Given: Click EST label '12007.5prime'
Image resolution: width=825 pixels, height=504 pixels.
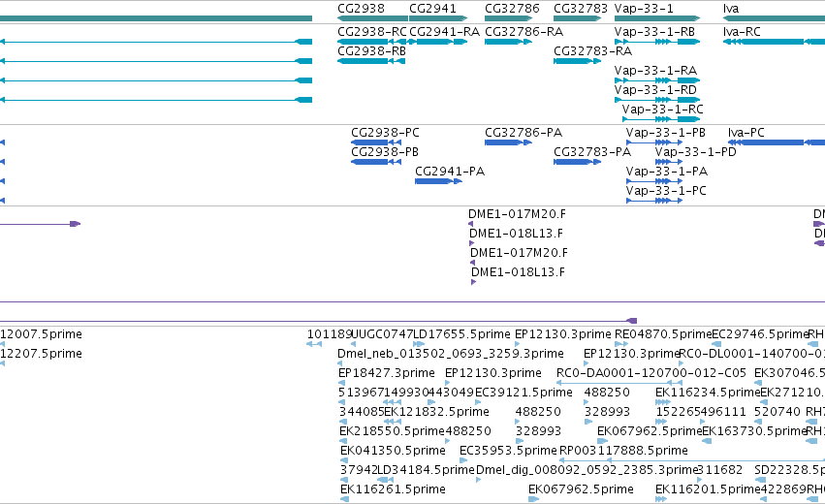Looking at the screenshot, I should 41,334.
